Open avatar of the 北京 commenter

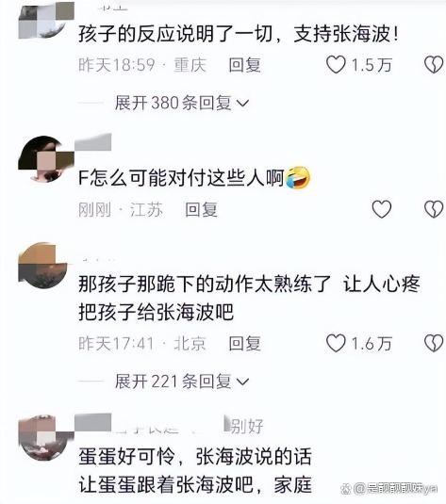click(43, 265)
